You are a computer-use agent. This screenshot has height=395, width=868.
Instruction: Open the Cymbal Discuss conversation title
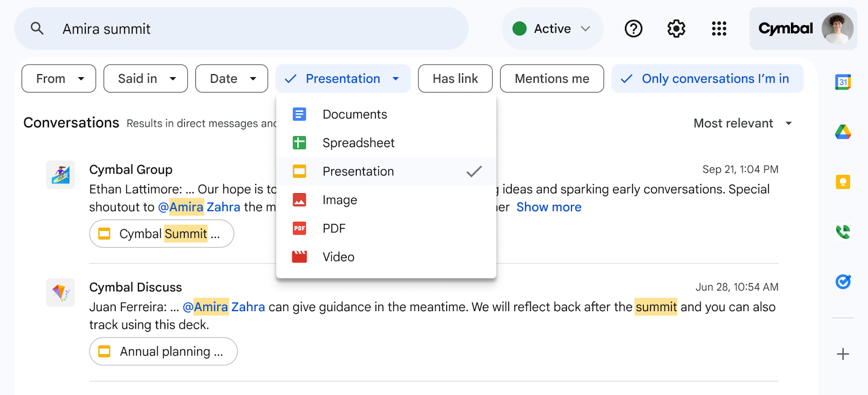(135, 287)
